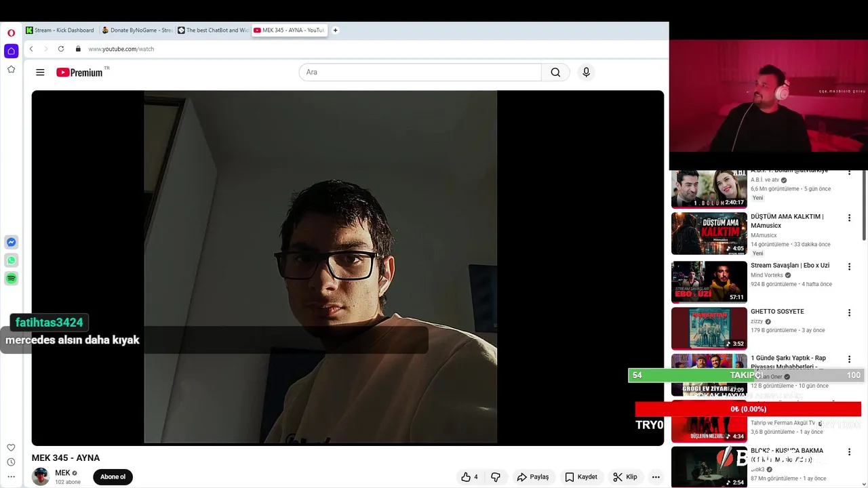Open options for KUSURA BAKMA video

click(x=849, y=451)
